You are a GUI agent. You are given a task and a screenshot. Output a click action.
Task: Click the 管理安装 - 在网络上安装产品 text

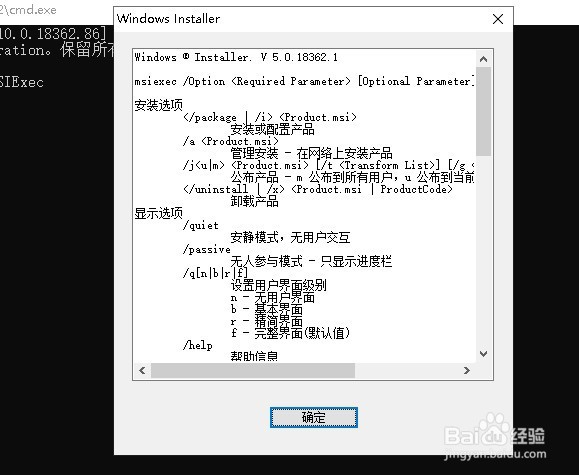311,153
